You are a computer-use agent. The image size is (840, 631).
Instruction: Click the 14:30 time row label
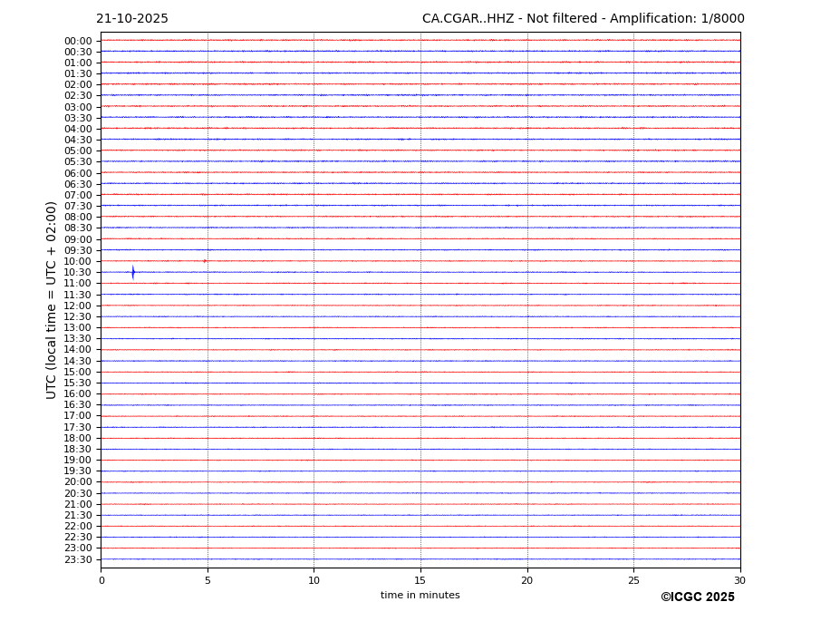coord(78,361)
